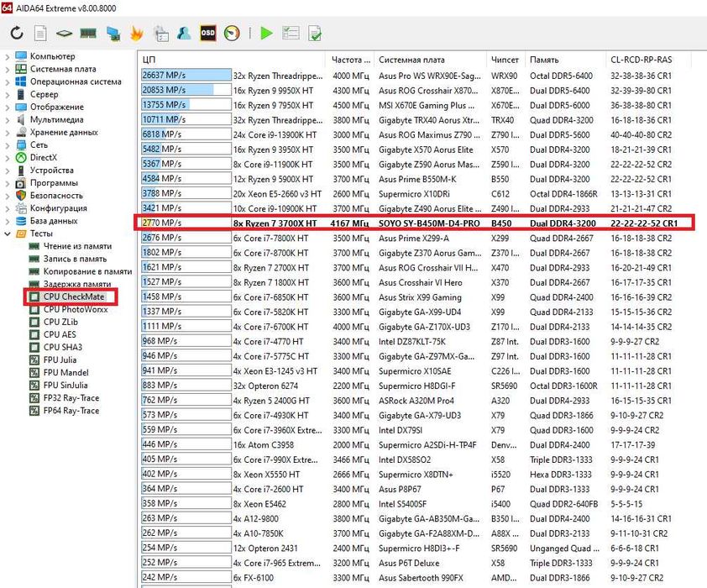
Task: Open the OSD panel icon
Action: [208, 34]
